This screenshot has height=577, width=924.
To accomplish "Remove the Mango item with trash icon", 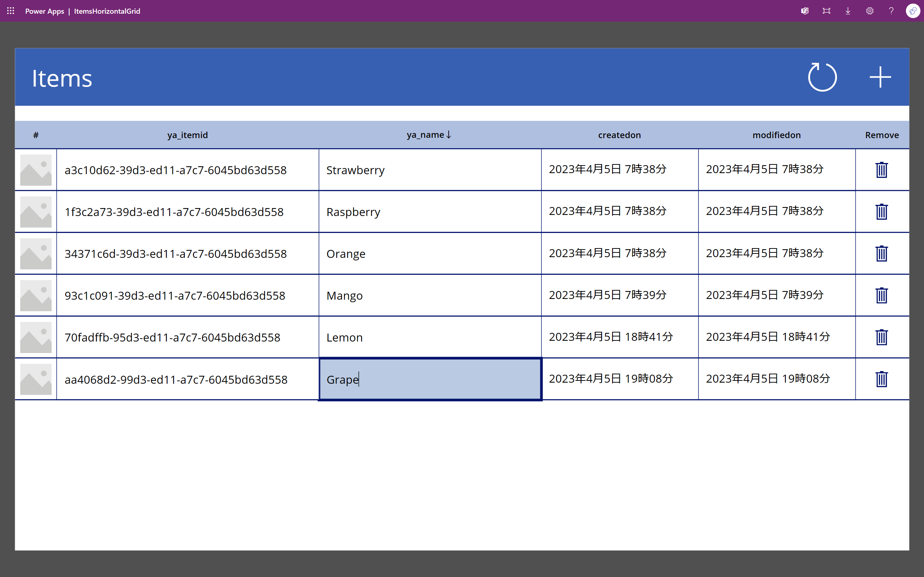I will [881, 295].
